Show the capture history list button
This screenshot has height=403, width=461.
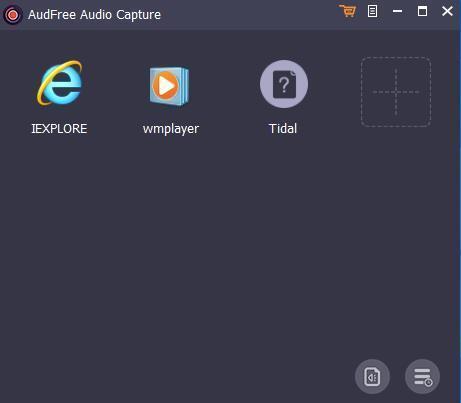click(x=422, y=377)
